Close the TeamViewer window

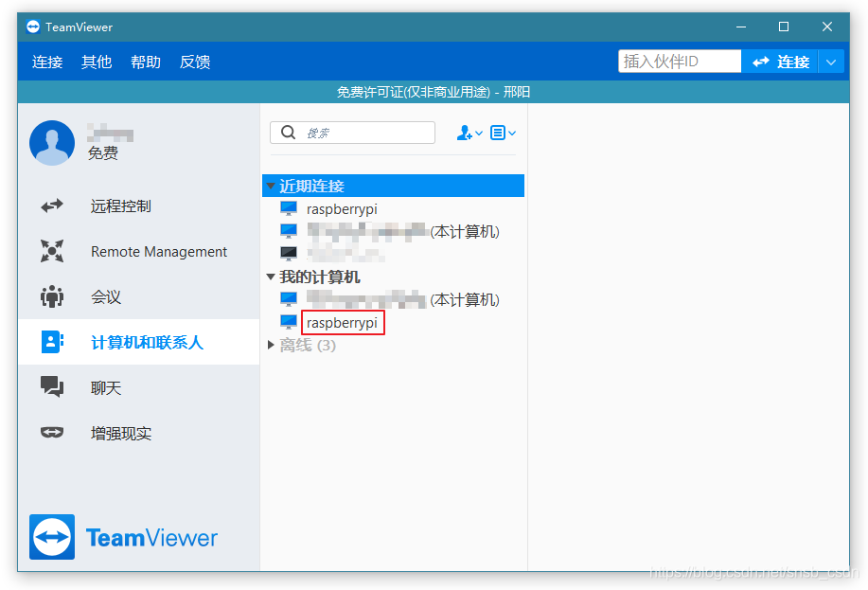827,27
